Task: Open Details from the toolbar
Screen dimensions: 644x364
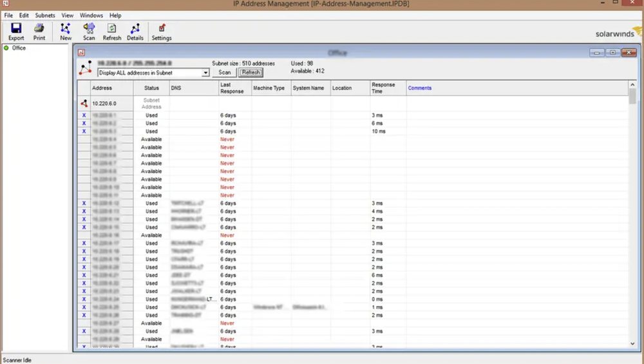Action: tap(135, 32)
